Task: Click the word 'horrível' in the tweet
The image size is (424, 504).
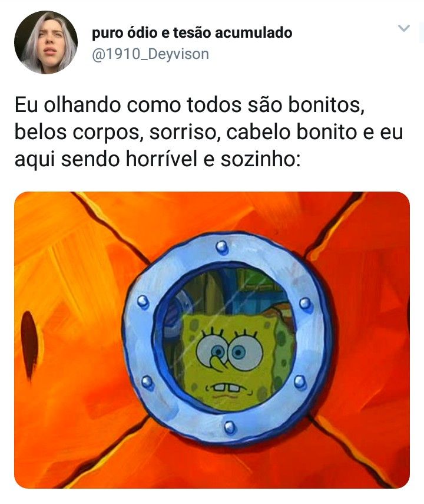Action: 161,159
